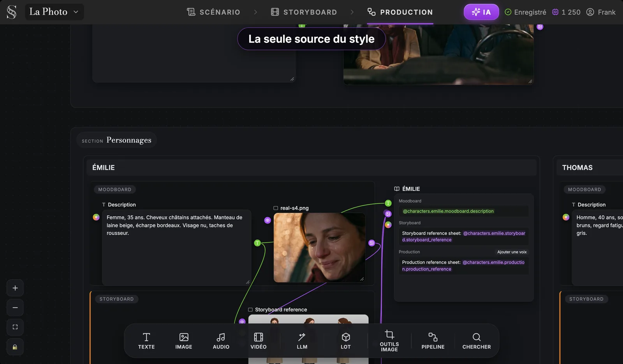Image resolution: width=623 pixels, height=364 pixels.
Task: Click the color-wheel port beside Émilie's description
Action: [96, 217]
